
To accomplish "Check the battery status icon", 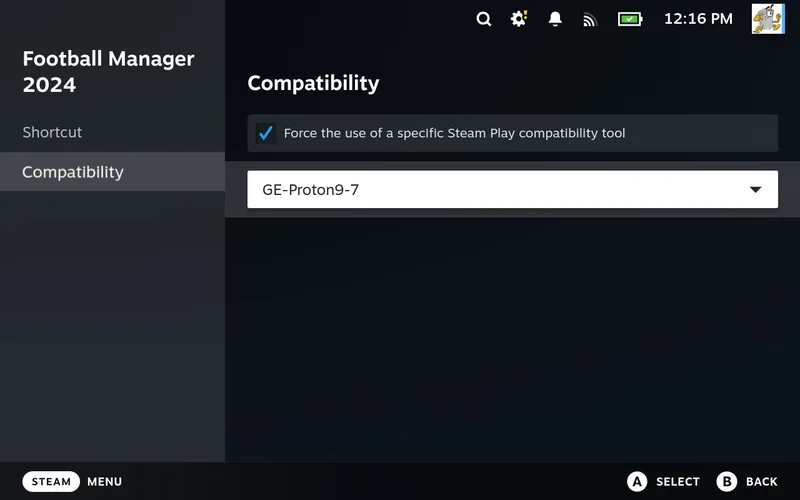I will click(x=630, y=19).
